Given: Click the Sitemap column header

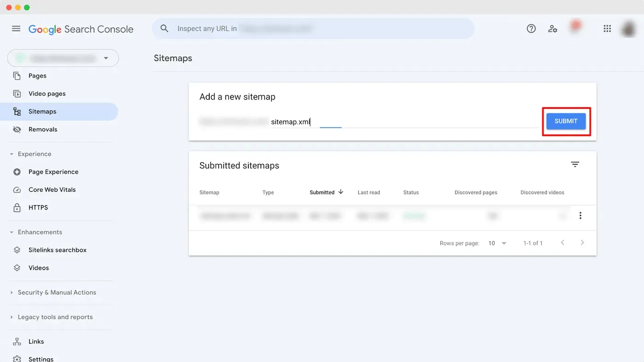Looking at the screenshot, I should click(209, 192).
